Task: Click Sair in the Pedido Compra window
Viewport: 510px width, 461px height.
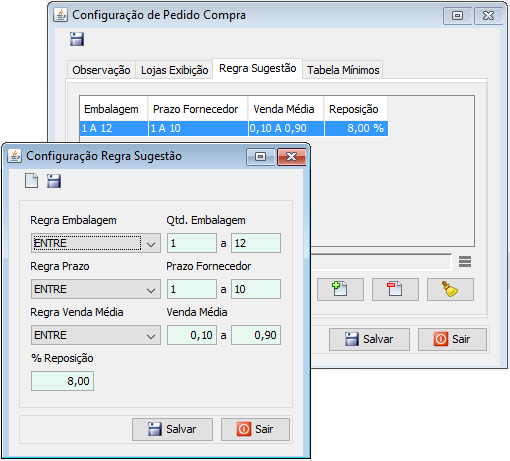Action: 452,339
